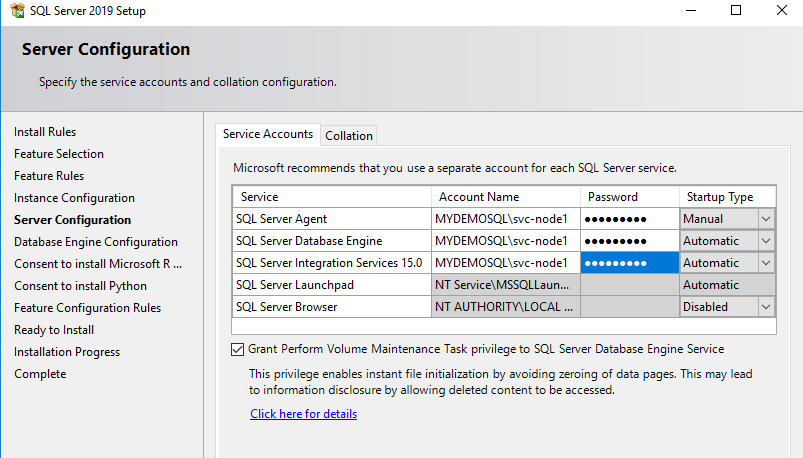Click the Account Name column header

pos(479,197)
